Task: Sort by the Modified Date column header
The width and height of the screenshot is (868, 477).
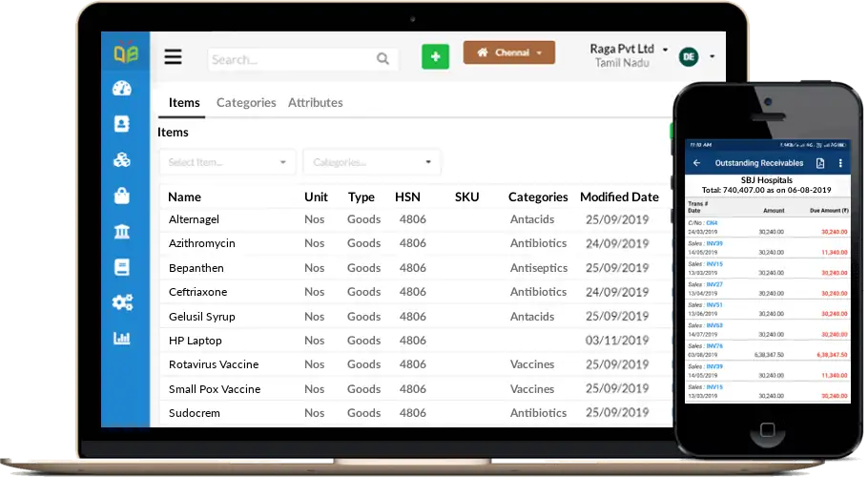Action: [x=619, y=197]
